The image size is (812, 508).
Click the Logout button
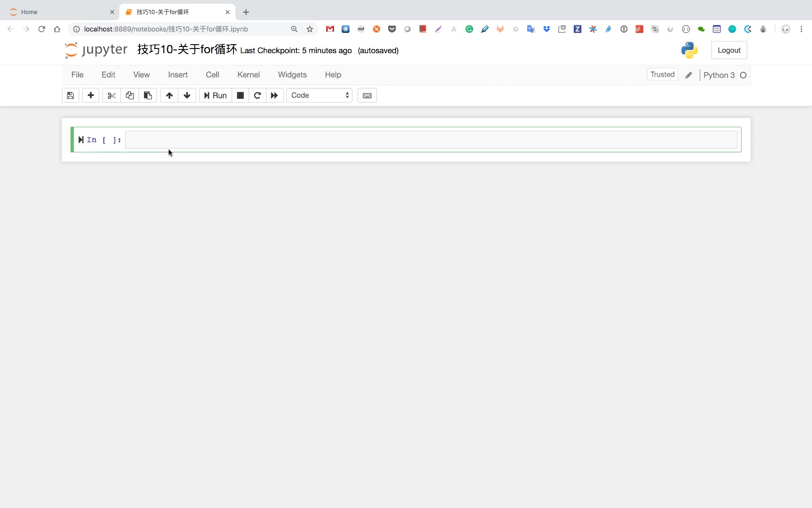point(729,50)
